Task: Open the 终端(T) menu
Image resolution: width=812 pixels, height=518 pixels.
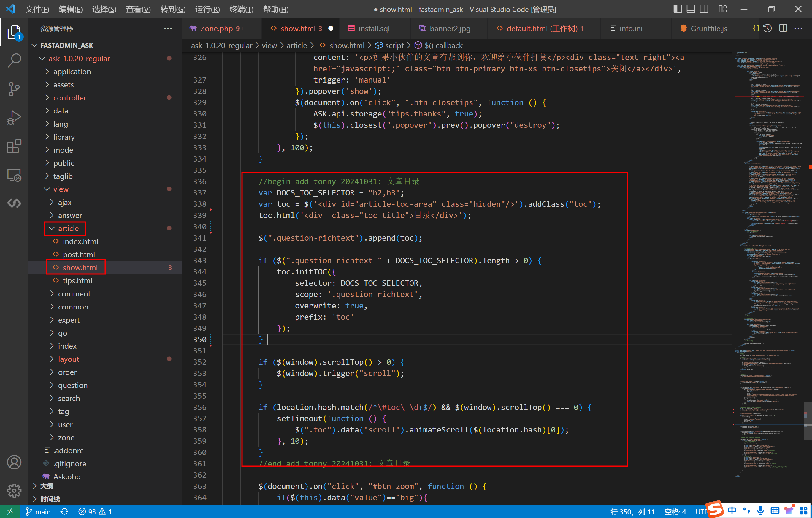Action: (x=241, y=9)
